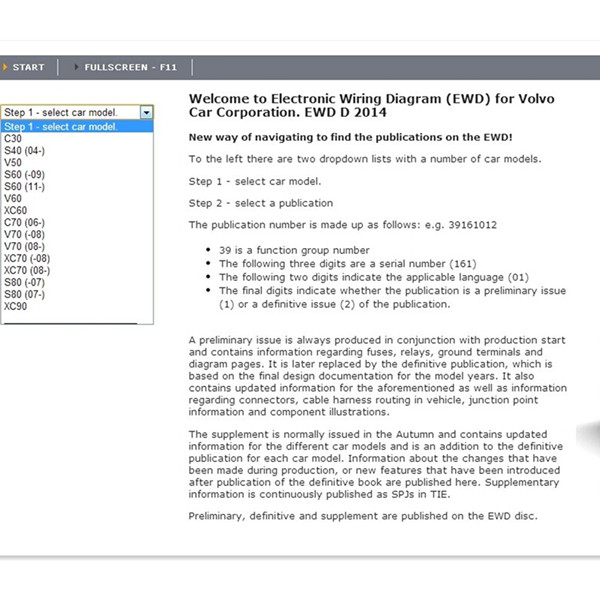Image resolution: width=600 pixels, height=600 pixels.
Task: Select C30 from the car model list
Action: [x=13, y=139]
